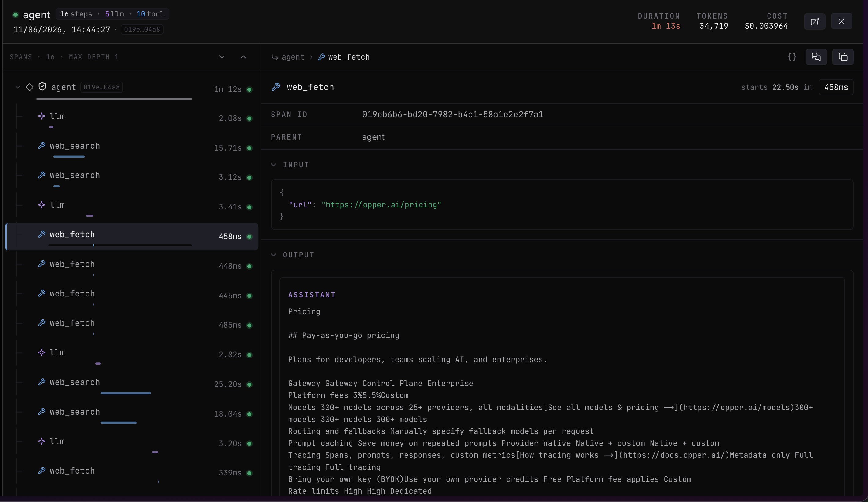Select the web_search span lasting 15.71s

(x=132, y=148)
